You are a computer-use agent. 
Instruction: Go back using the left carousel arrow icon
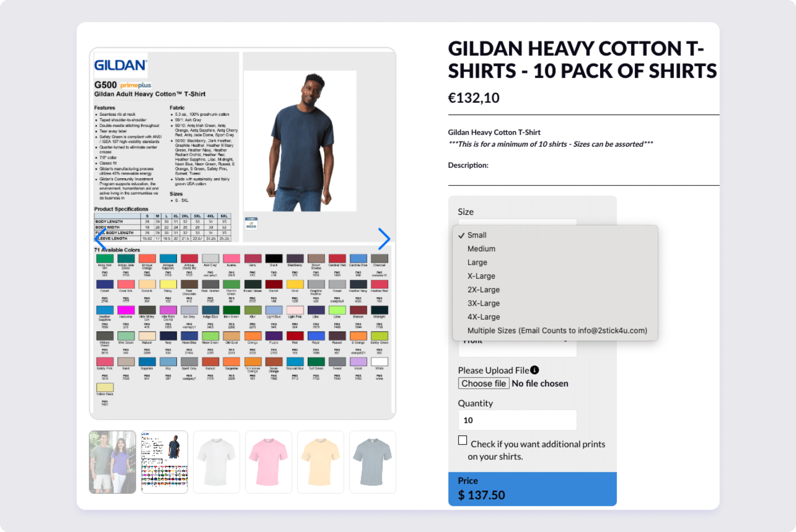pos(101,239)
